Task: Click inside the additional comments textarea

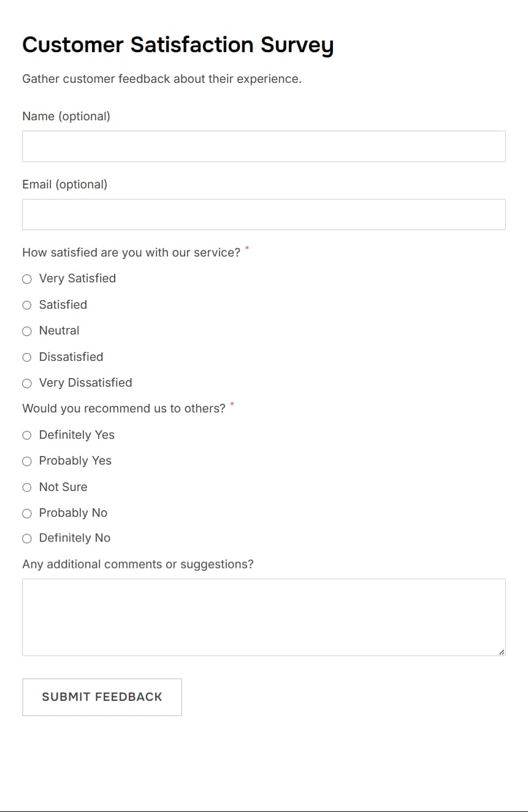Action: [264, 617]
